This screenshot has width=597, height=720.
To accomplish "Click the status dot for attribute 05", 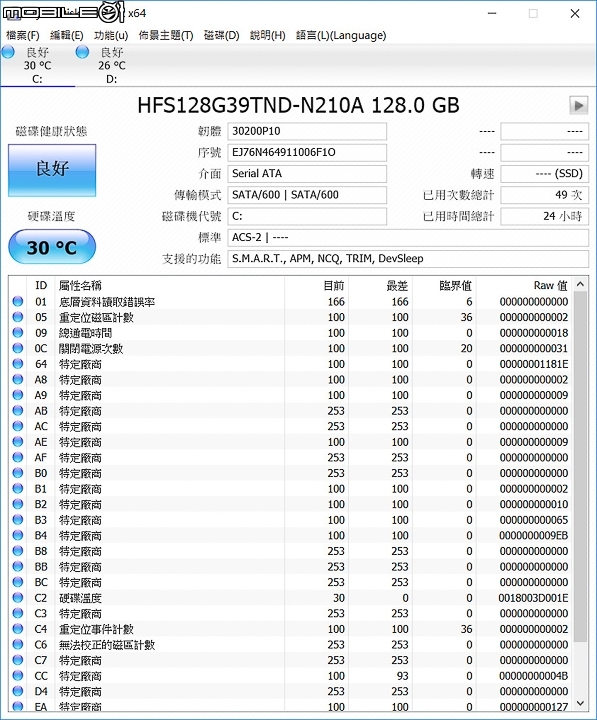I will coord(18,317).
